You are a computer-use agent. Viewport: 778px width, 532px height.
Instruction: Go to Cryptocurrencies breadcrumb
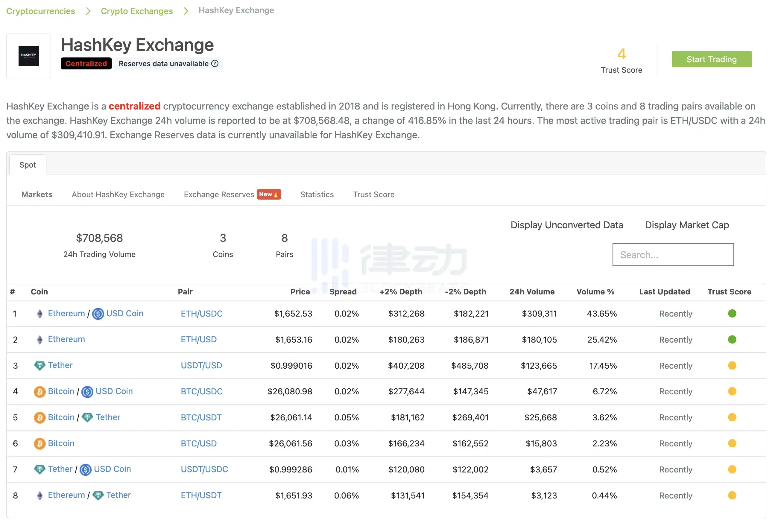pyautogui.click(x=40, y=11)
